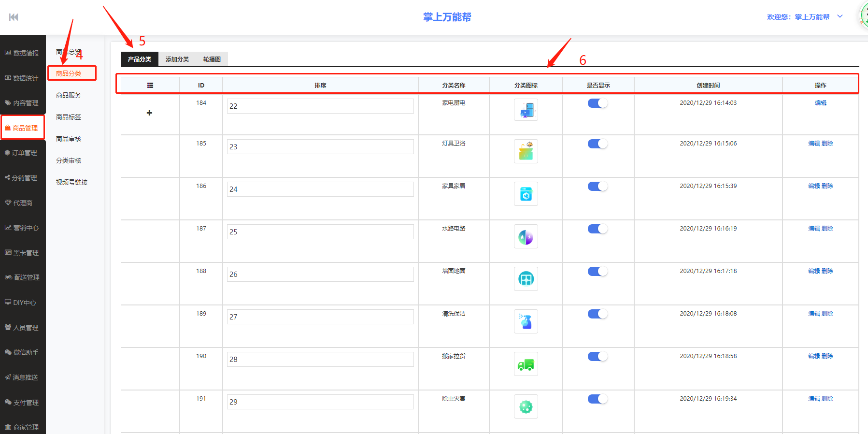Click 删除 link for 家具家居 row

pyautogui.click(x=827, y=186)
